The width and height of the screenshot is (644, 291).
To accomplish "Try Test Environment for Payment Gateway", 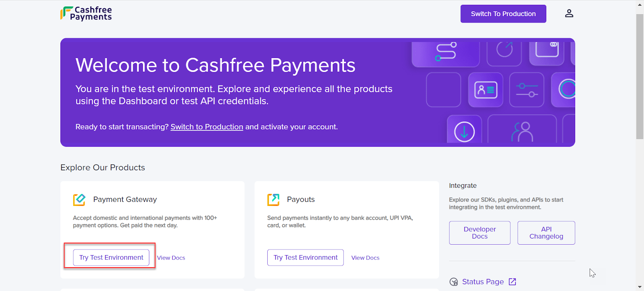I will click(111, 258).
